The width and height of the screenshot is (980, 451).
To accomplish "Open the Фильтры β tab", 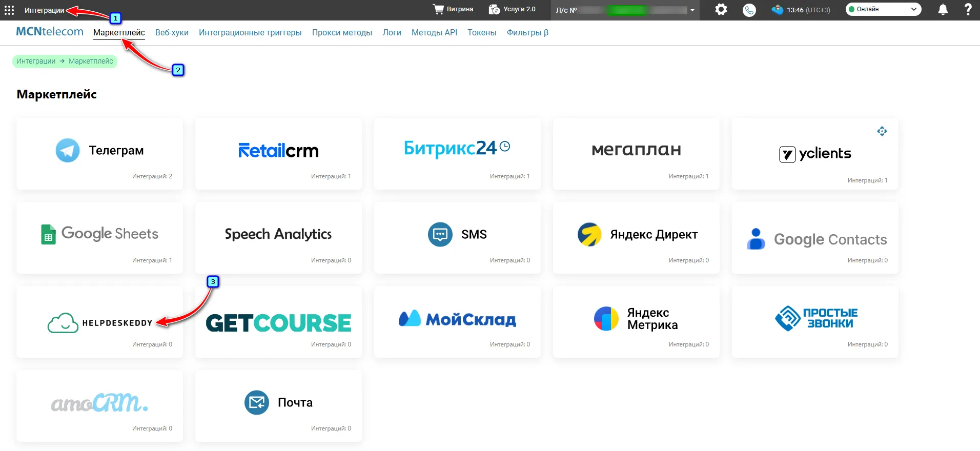I will [x=527, y=32].
